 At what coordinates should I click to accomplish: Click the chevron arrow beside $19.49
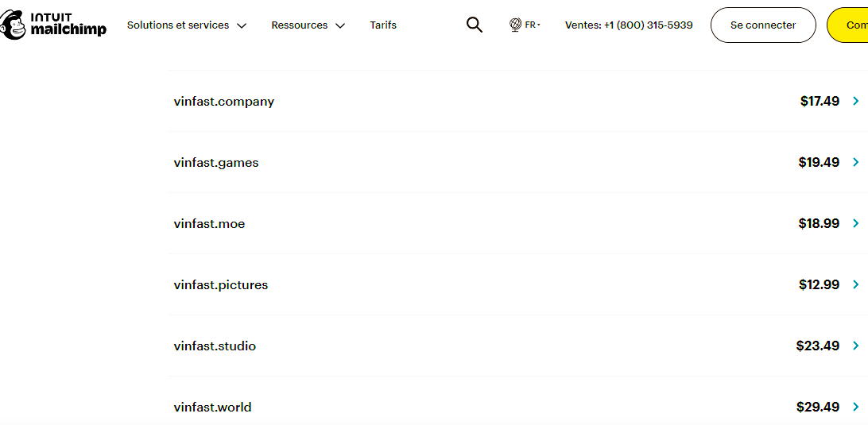click(856, 162)
